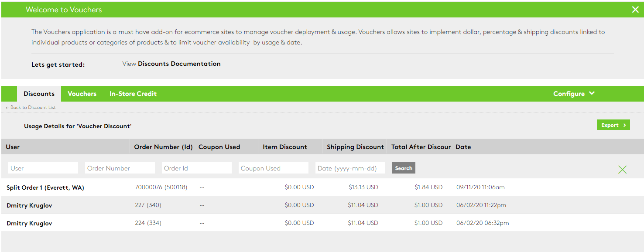Click the User filter field
644x252 pixels.
(x=43, y=167)
